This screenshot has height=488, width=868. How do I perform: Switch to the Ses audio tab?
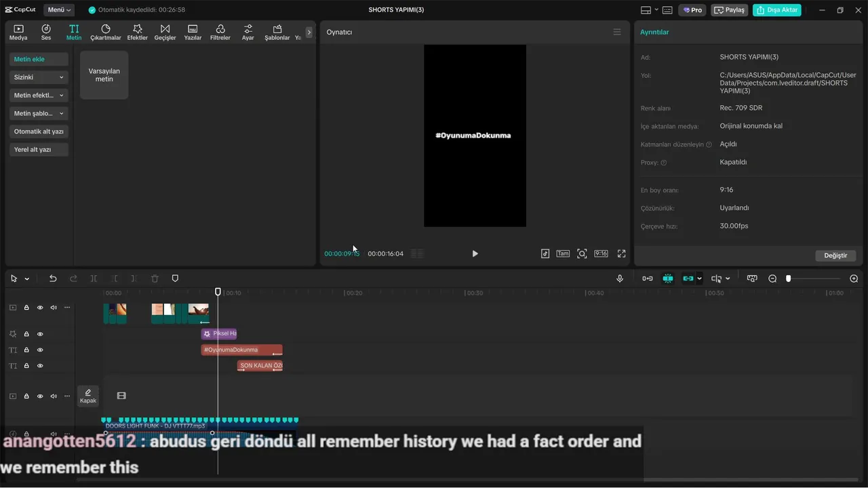[46, 33]
